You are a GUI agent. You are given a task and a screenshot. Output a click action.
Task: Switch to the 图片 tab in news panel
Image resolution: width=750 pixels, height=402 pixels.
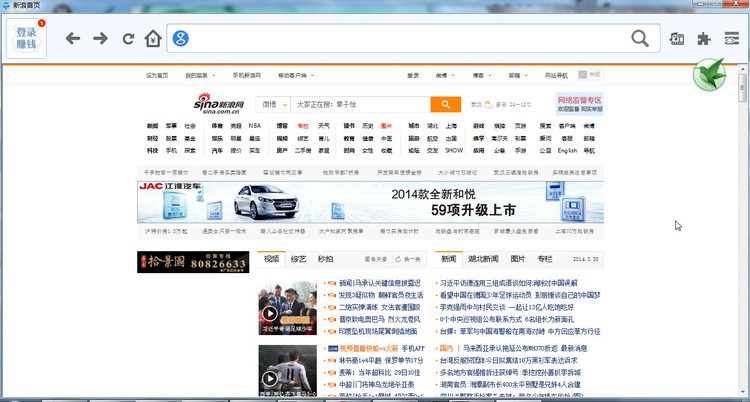point(518,259)
